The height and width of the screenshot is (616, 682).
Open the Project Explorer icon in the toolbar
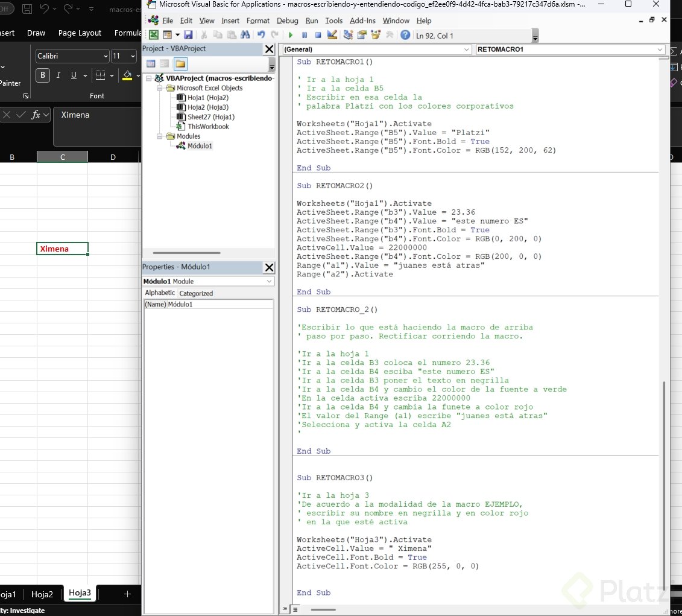348,36
